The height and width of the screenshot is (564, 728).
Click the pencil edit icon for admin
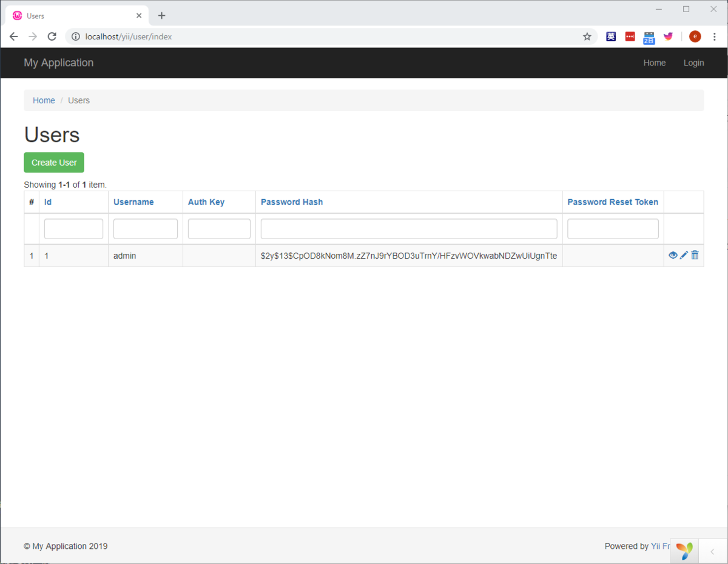684,256
